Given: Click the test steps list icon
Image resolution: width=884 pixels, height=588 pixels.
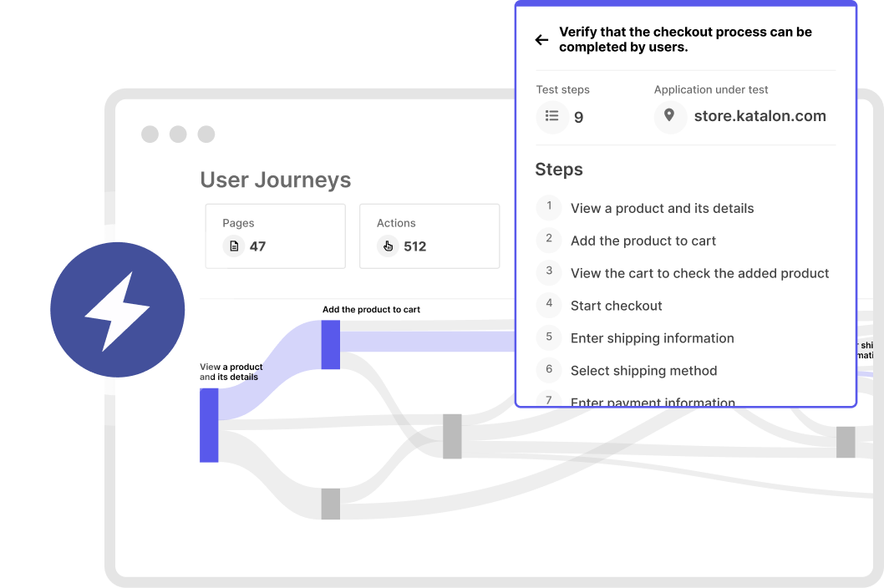Looking at the screenshot, I should pyautogui.click(x=551, y=117).
